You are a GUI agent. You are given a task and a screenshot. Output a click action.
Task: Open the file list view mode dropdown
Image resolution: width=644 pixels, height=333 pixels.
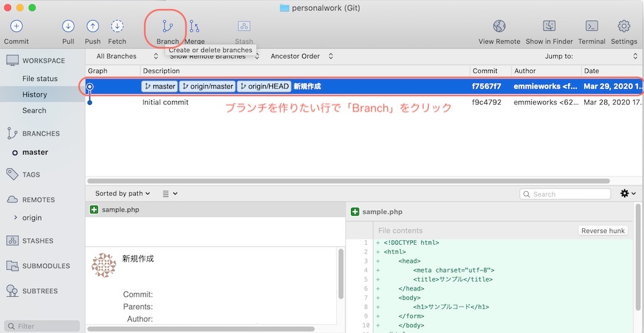(x=170, y=193)
